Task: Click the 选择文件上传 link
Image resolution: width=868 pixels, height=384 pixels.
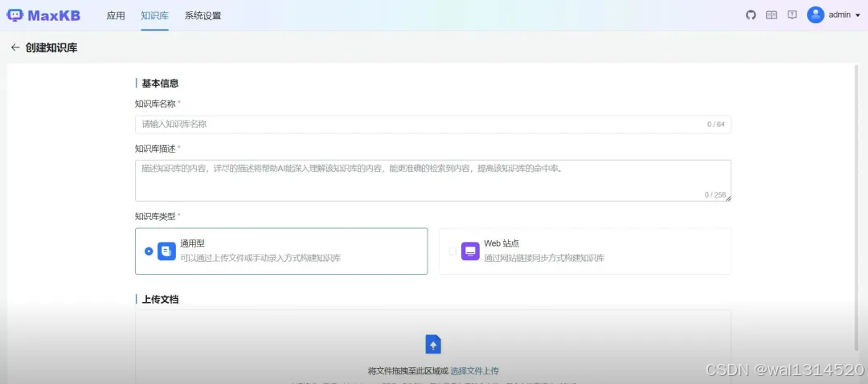Action: [x=474, y=370]
